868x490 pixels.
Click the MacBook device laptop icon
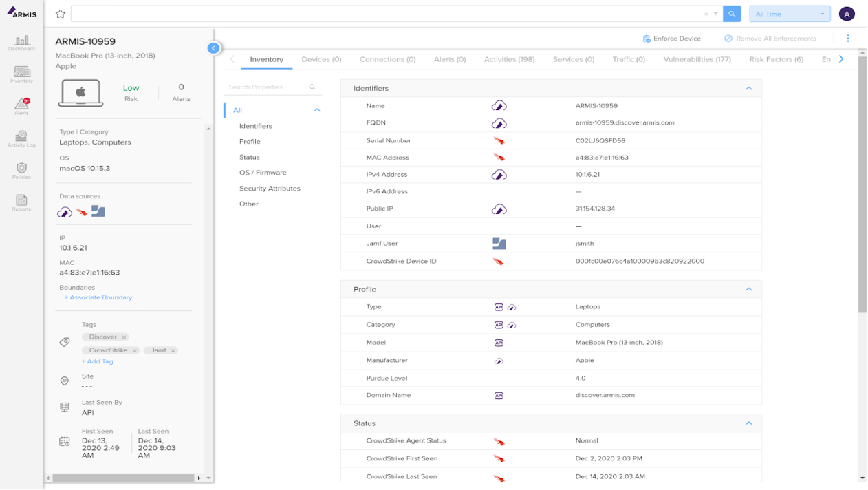[x=80, y=93]
